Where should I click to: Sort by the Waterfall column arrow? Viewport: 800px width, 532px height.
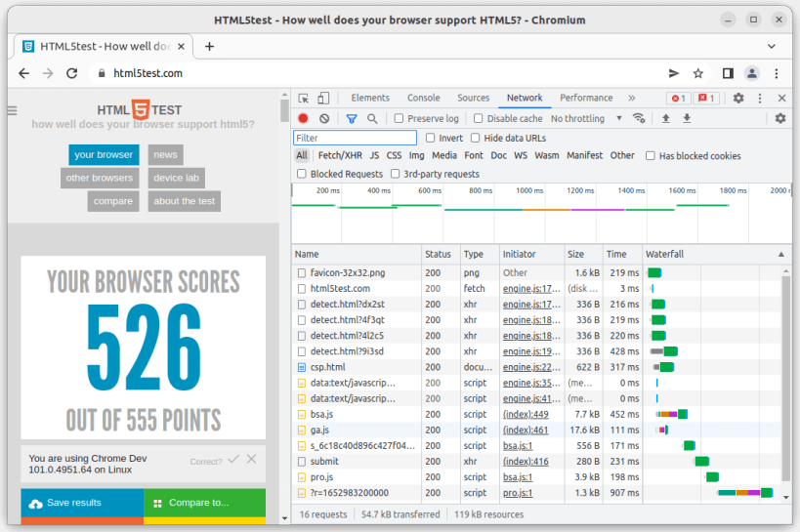coord(780,254)
